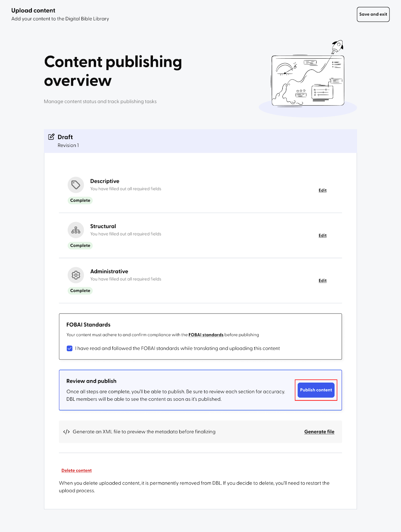Uncheck the FOBAI standards compliance checkbox
This screenshot has height=532, width=401.
click(x=69, y=348)
